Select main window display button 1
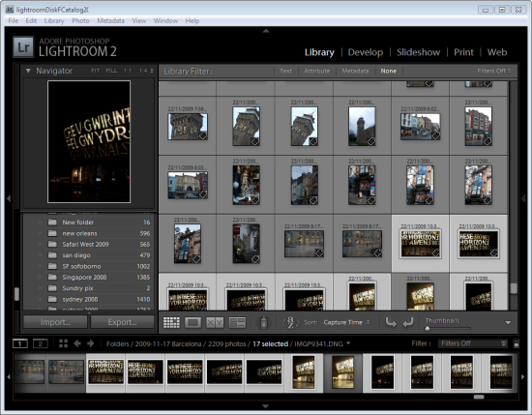Image resolution: width=532 pixels, height=415 pixels. click(x=20, y=343)
